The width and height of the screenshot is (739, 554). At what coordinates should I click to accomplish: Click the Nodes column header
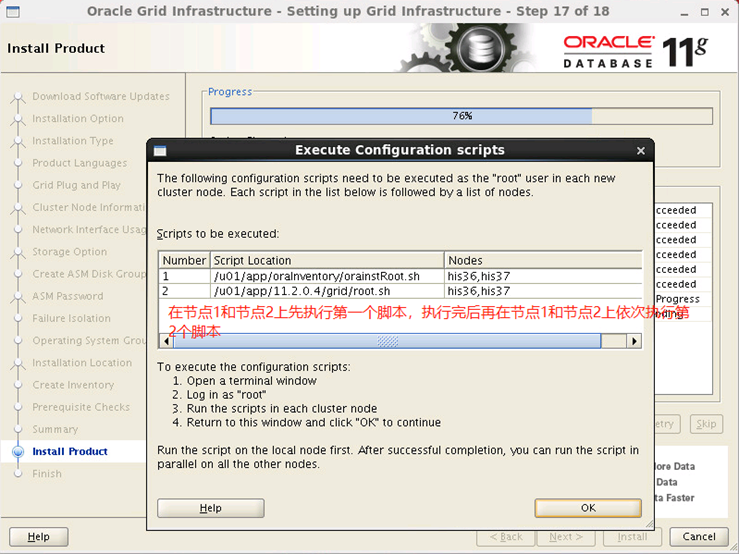tap(543, 261)
